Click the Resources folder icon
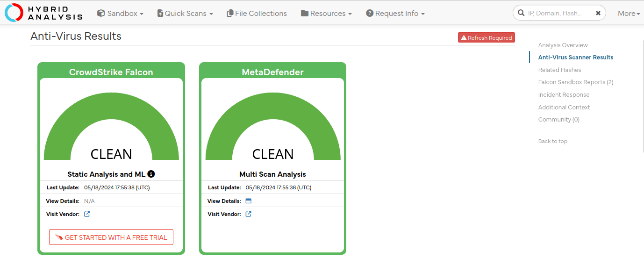This screenshot has height=266, width=644. click(305, 14)
